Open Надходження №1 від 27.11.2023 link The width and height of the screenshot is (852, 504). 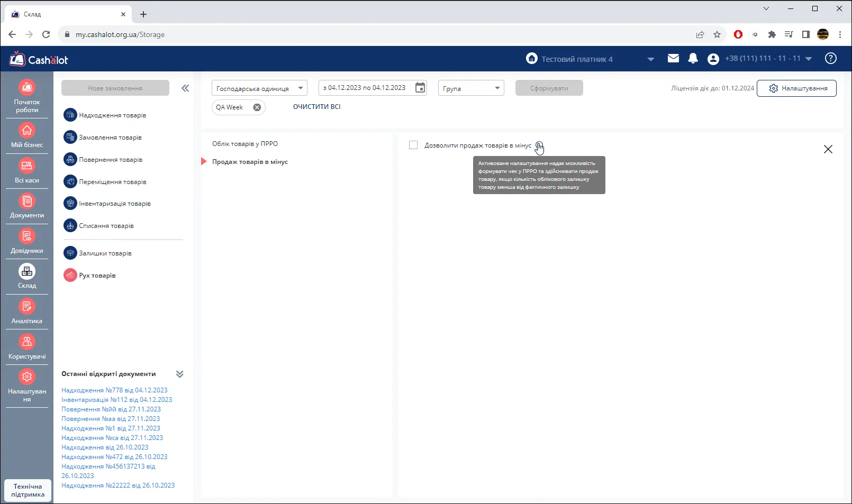coord(111,428)
